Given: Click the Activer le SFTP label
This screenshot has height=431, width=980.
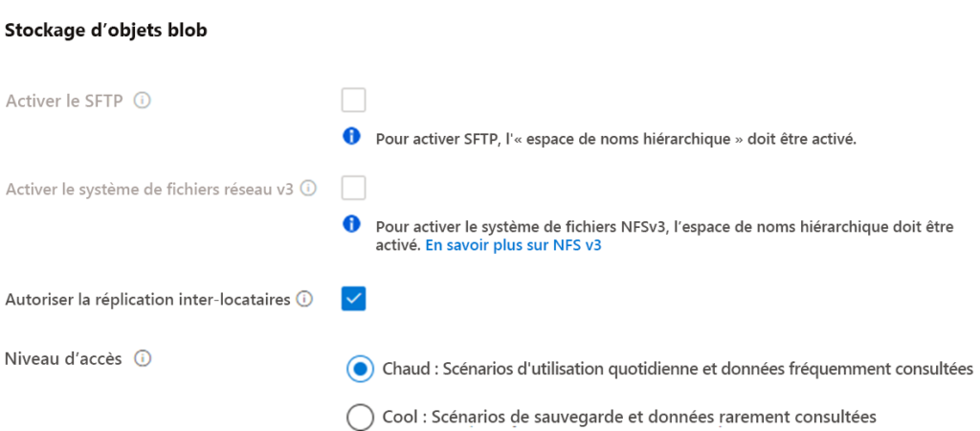Looking at the screenshot, I should [64, 102].
